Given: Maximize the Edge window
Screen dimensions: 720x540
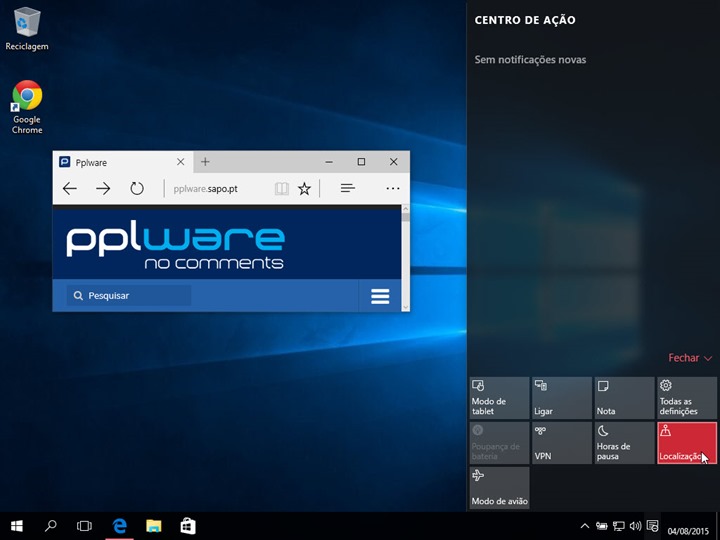Looking at the screenshot, I should (x=361, y=162).
